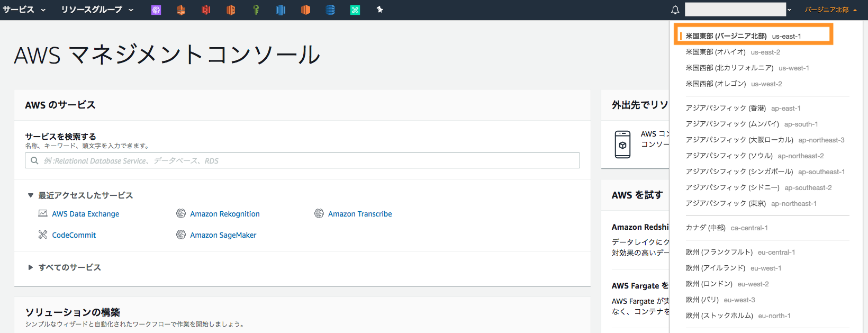
Task: Click the mobile phone console app icon
Action: pyautogui.click(x=622, y=144)
